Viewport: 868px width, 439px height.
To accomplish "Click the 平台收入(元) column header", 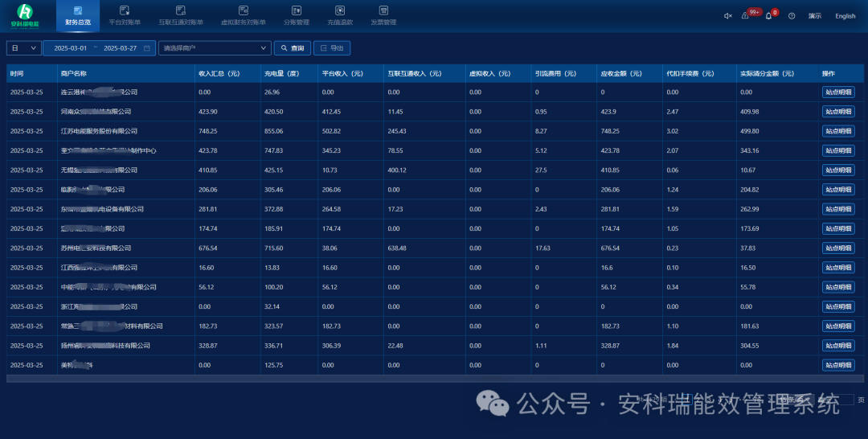I will point(350,73).
